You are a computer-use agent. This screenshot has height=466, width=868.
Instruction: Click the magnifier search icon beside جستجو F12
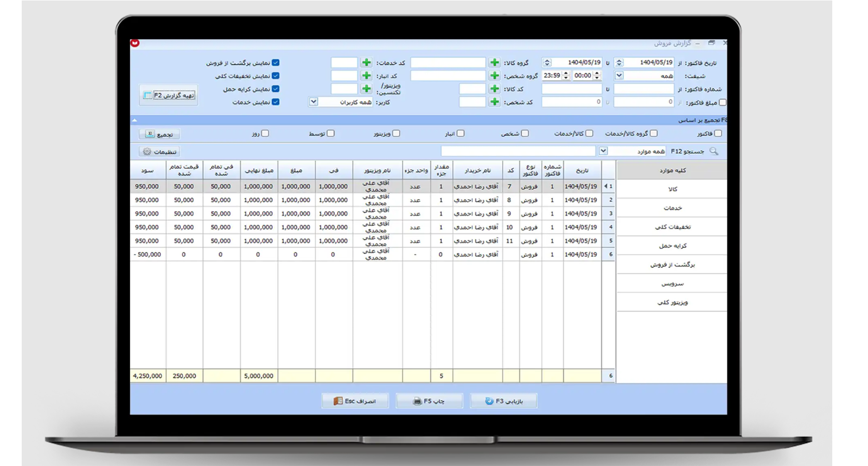pyautogui.click(x=714, y=151)
